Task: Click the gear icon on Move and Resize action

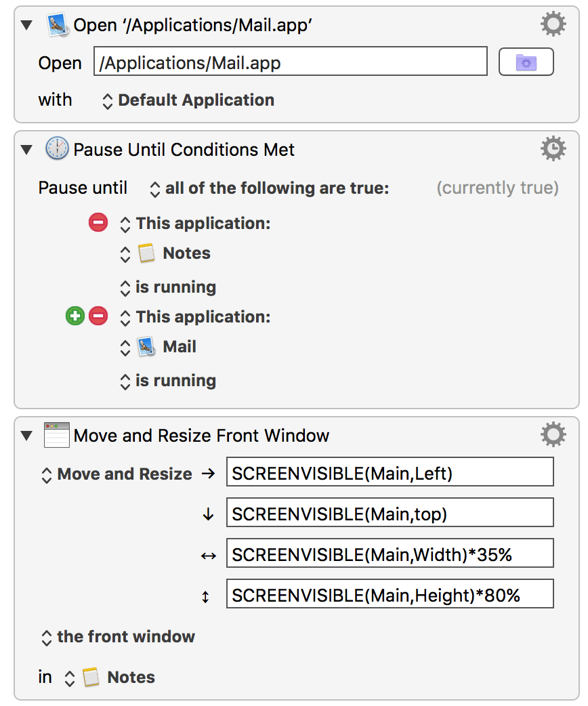Action: [553, 435]
